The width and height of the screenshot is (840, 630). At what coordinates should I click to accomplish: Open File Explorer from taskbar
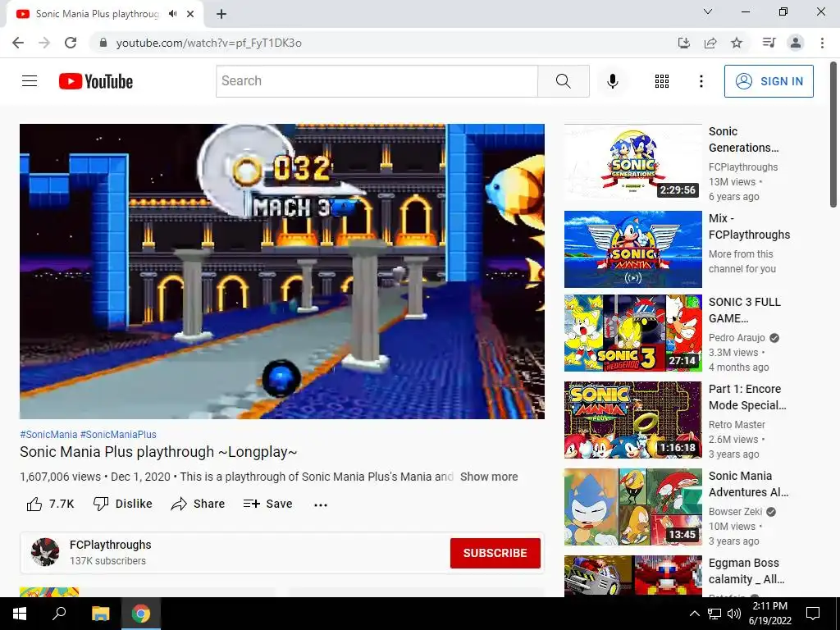100,614
